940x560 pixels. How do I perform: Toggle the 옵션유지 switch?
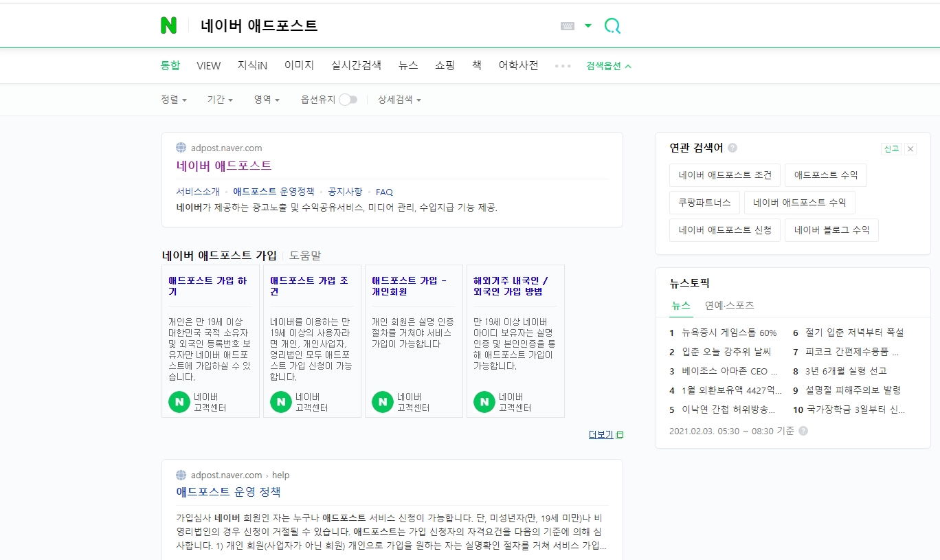348,100
